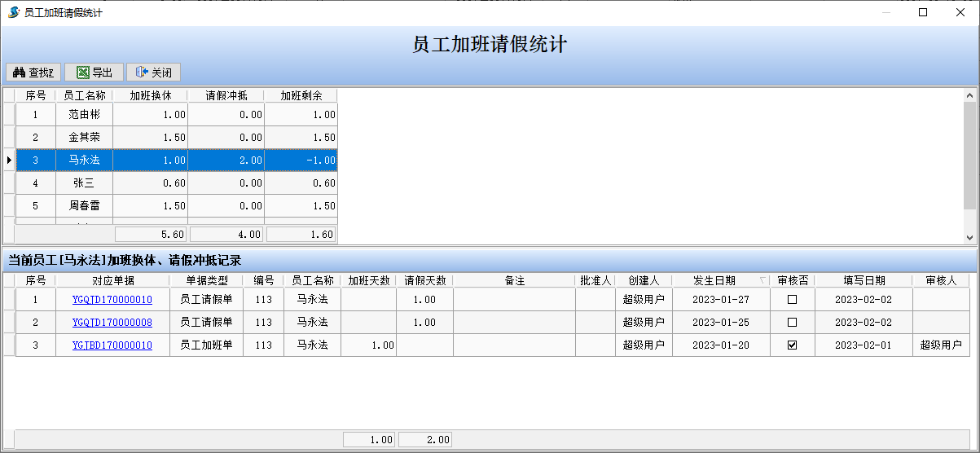Toggle 审核否 checkbox for 2023-01-27 record
This screenshot has width=980, height=453.
(792, 300)
